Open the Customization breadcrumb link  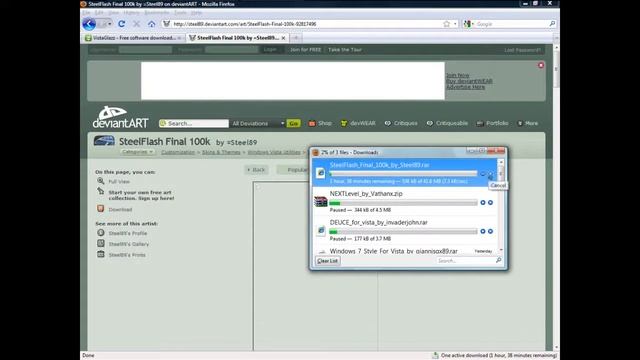pyautogui.click(x=178, y=152)
